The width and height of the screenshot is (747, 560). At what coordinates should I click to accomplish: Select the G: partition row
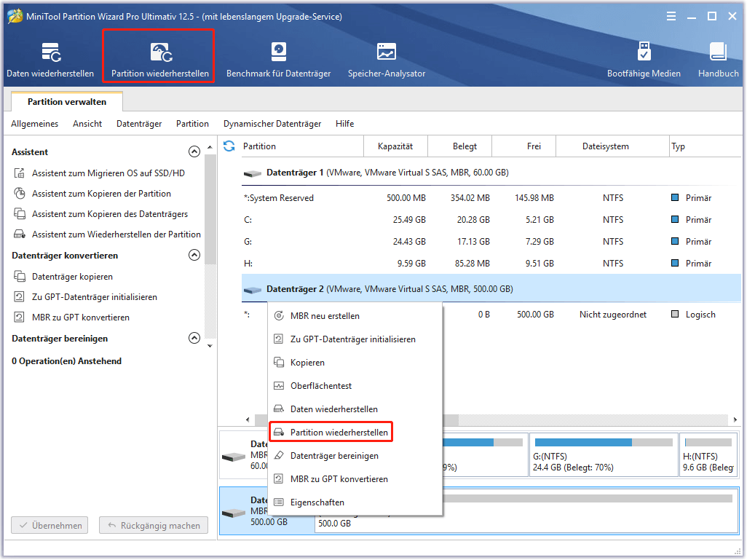(491, 242)
